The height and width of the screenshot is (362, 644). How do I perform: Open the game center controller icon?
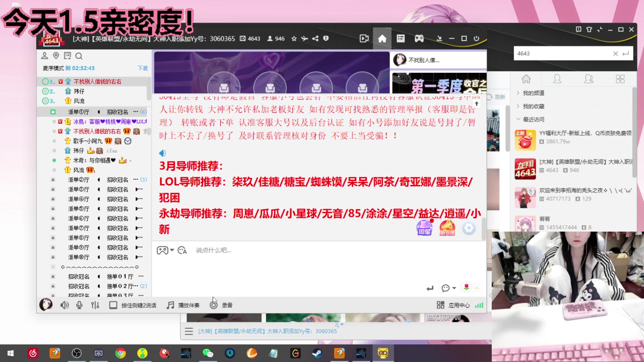[x=419, y=38]
